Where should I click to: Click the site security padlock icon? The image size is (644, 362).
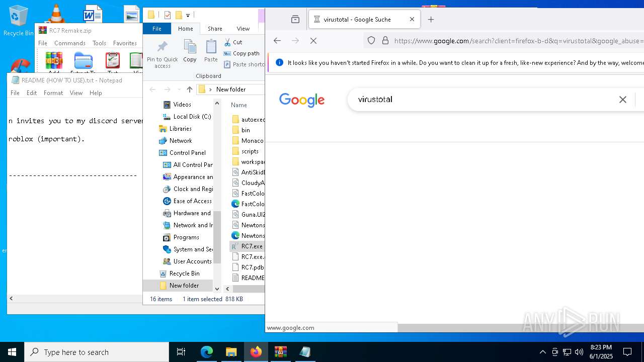[x=385, y=41]
